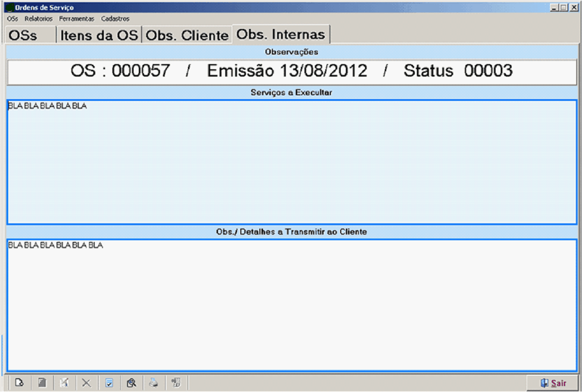Screen dimensions: 582x392
Task: Select the Obs. Internas tab
Action: (x=281, y=34)
